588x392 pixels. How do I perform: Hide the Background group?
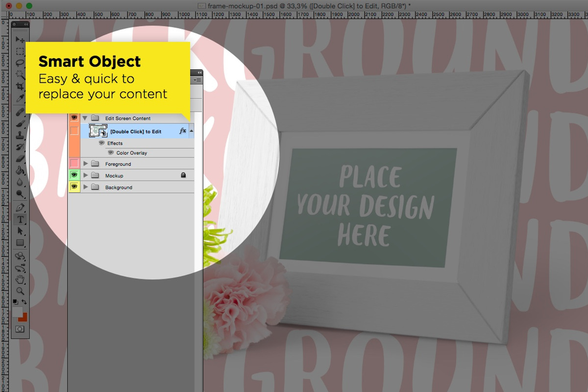tap(74, 187)
